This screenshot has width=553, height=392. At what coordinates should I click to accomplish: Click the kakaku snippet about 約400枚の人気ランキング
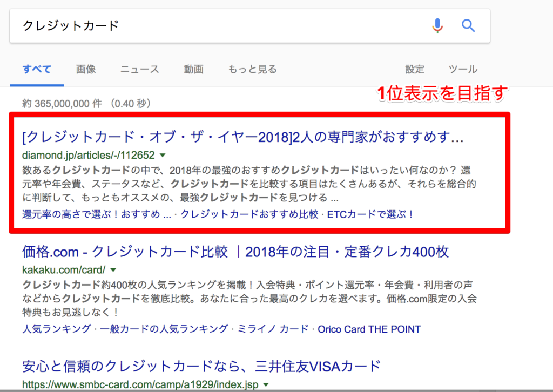[249, 299]
